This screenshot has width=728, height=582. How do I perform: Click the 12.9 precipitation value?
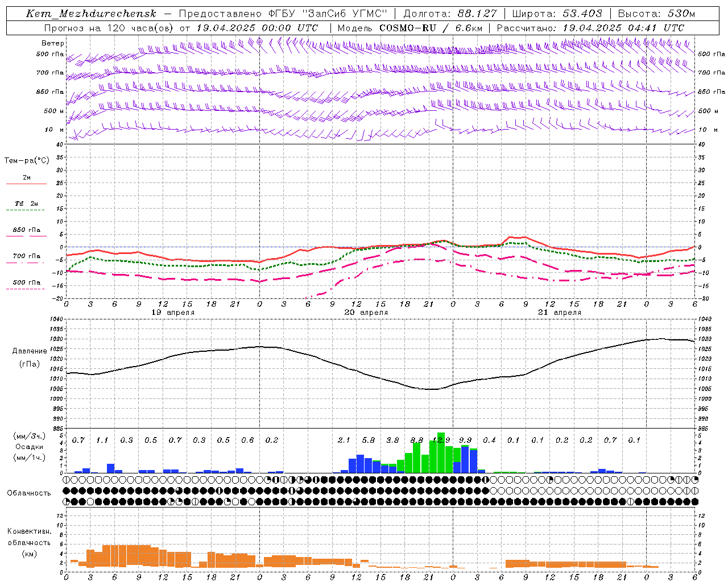point(441,440)
